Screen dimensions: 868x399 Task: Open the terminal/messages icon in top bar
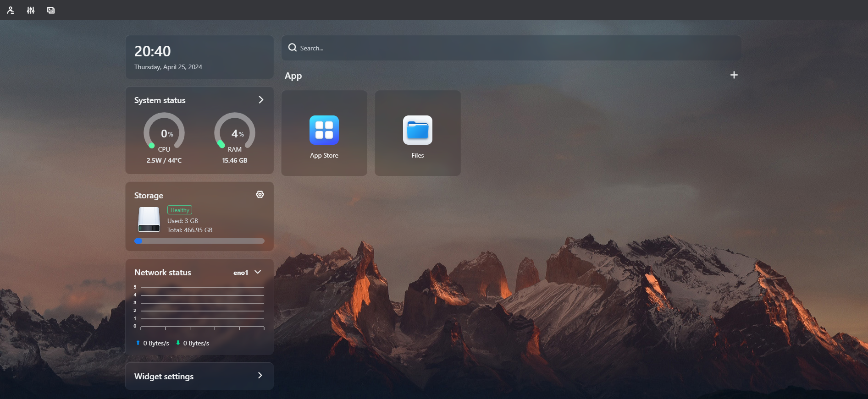[51, 10]
